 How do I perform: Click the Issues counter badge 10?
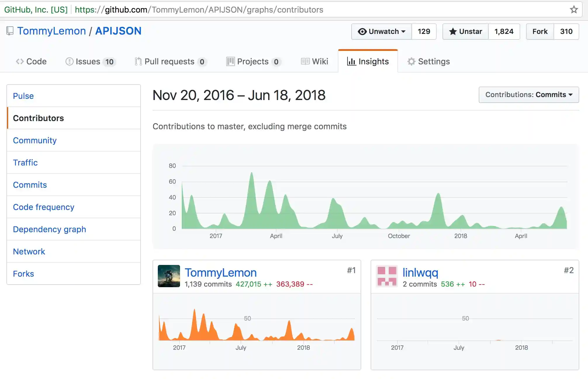pyautogui.click(x=109, y=62)
